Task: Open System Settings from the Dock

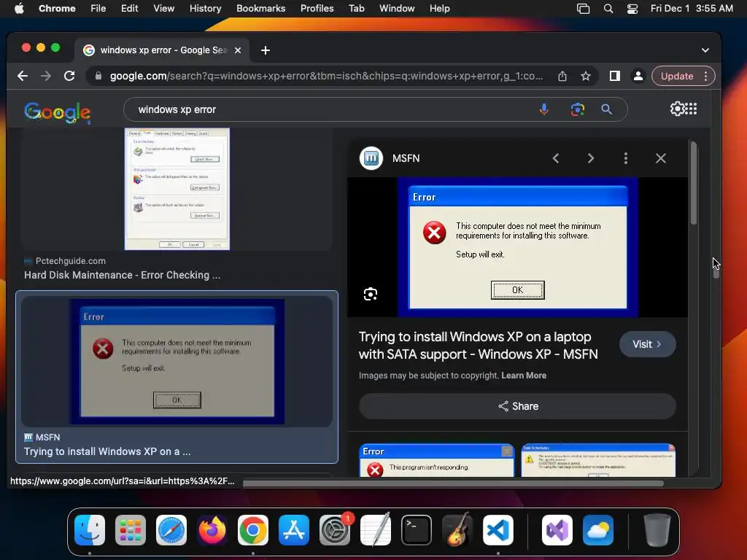Action: click(334, 530)
